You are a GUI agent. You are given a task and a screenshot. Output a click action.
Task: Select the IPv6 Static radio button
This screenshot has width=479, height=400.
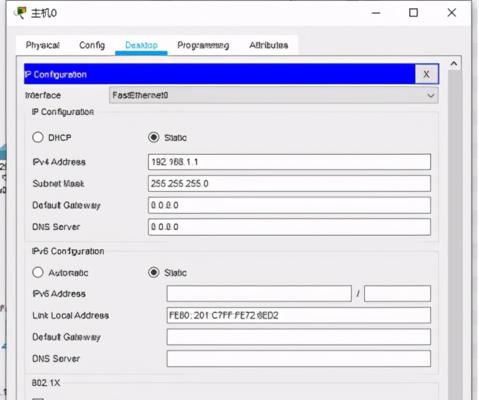pyautogui.click(x=153, y=272)
